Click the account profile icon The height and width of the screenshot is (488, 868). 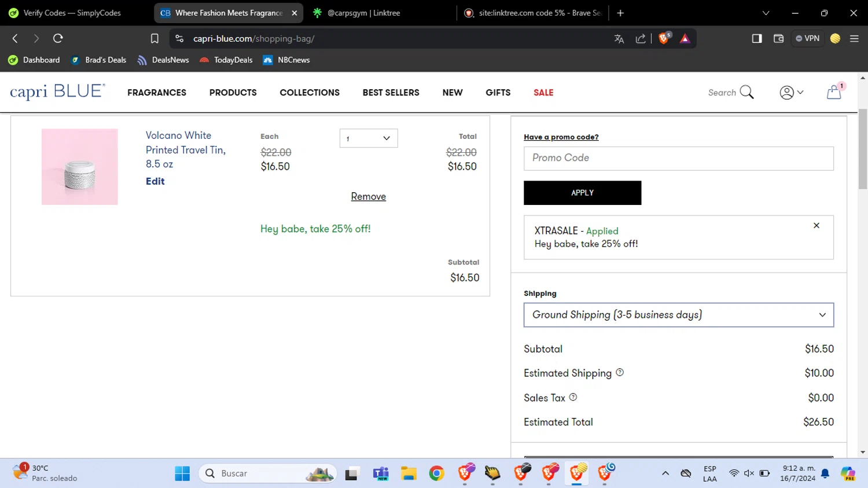click(786, 93)
